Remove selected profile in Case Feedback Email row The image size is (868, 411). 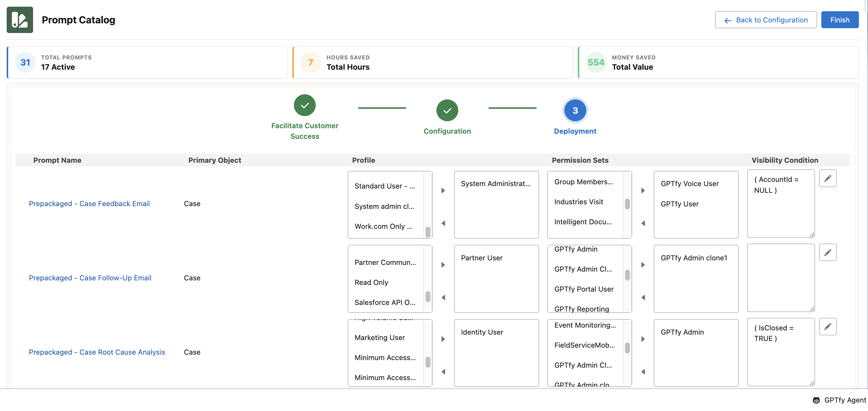point(443,223)
